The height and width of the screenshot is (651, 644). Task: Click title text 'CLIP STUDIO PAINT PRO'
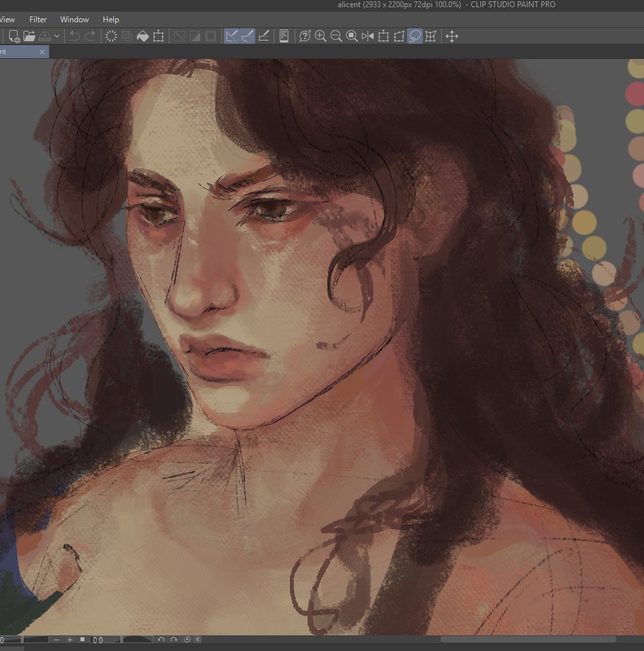coord(513,5)
